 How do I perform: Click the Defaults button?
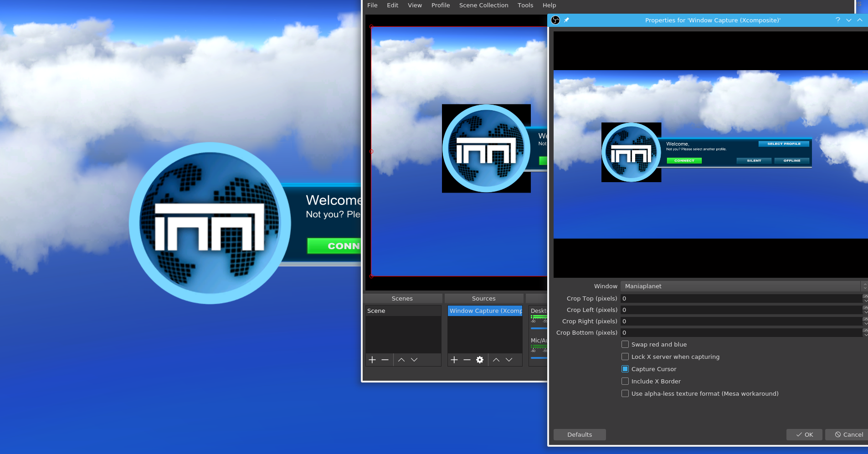tap(579, 434)
